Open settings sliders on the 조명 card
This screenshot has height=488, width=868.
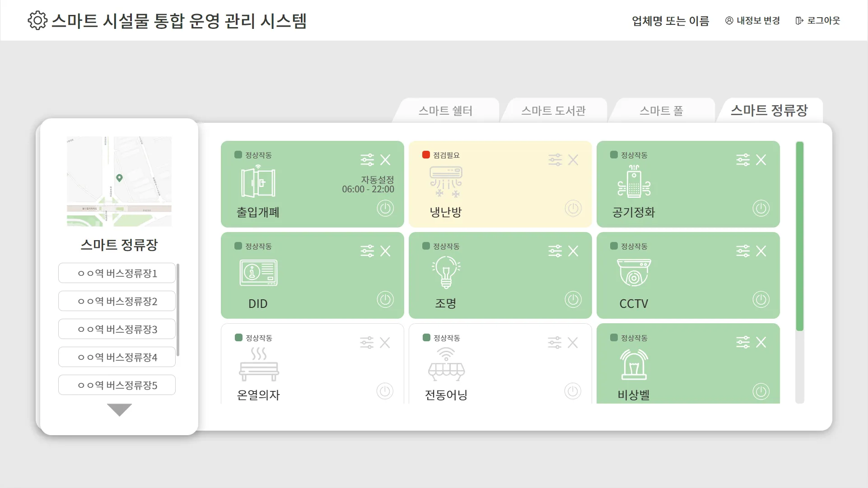[555, 251]
